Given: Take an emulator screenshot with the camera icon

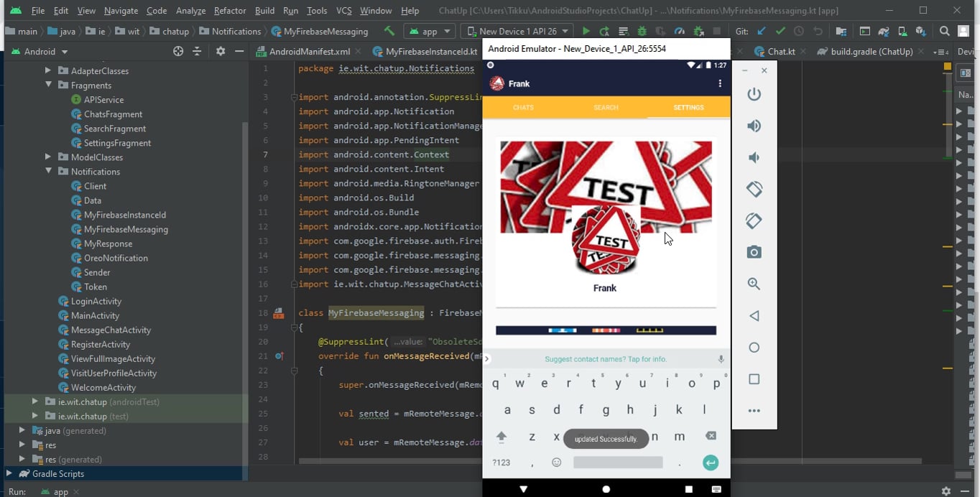Looking at the screenshot, I should (x=754, y=252).
